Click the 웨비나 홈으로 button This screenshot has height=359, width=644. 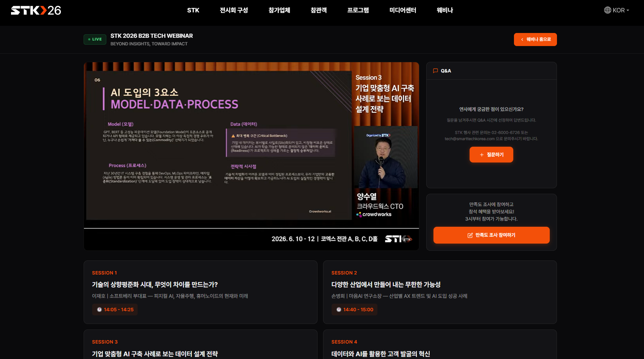click(x=535, y=40)
